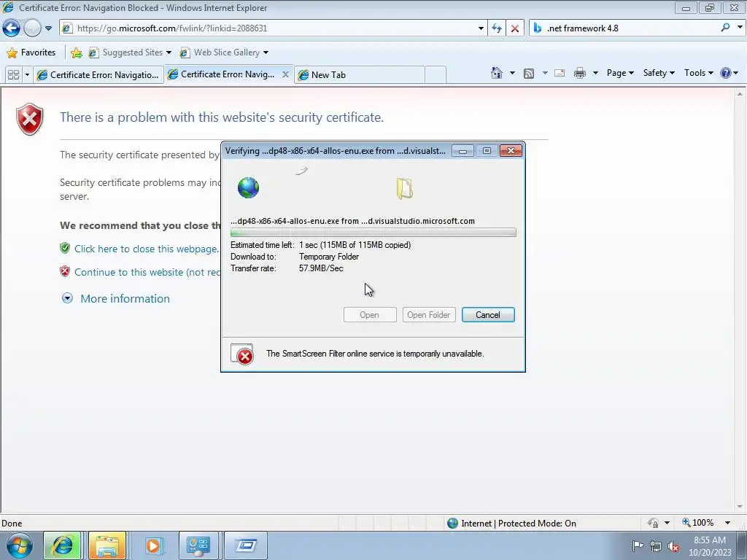The image size is (747, 560).
Task: Click the Feeds RSS icon
Action: pos(529,74)
